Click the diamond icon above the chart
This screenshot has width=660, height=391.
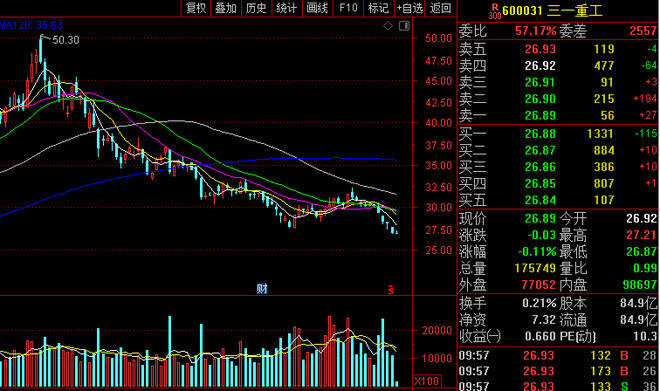click(388, 26)
